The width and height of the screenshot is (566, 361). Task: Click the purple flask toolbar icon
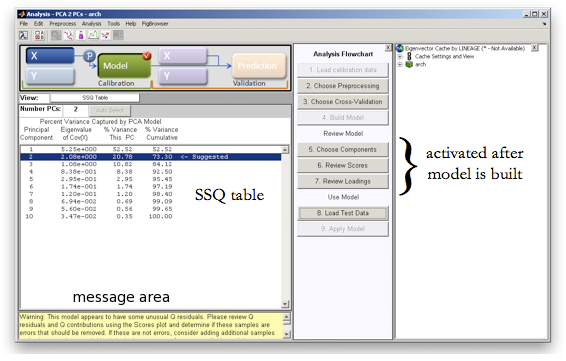(81, 35)
